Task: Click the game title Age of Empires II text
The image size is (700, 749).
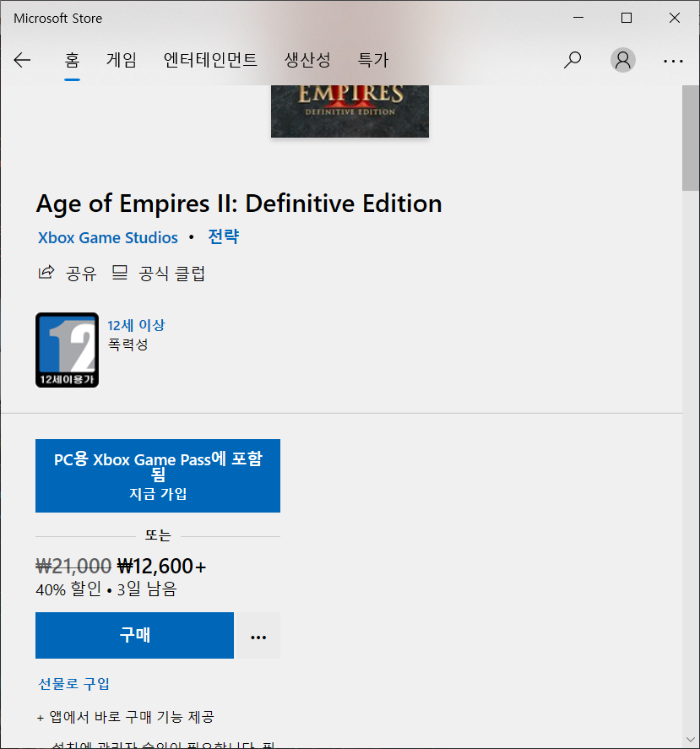Action: click(x=239, y=204)
